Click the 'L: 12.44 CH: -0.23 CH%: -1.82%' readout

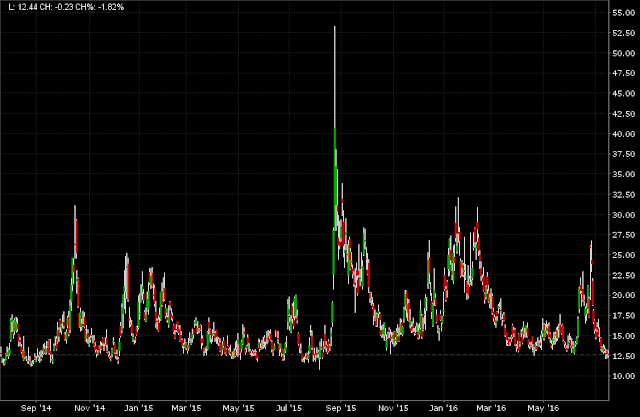66,7
